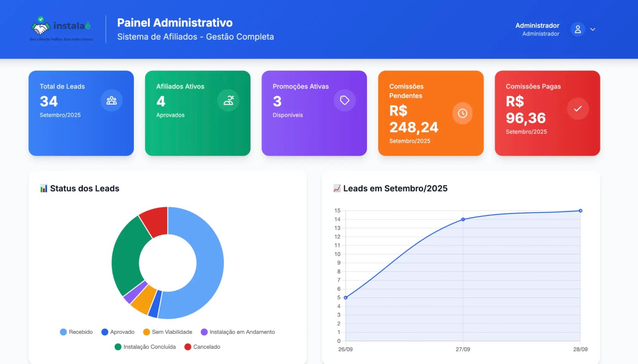
Task: Click the bar chart icon beside Status dos Leads
Action: point(43,189)
